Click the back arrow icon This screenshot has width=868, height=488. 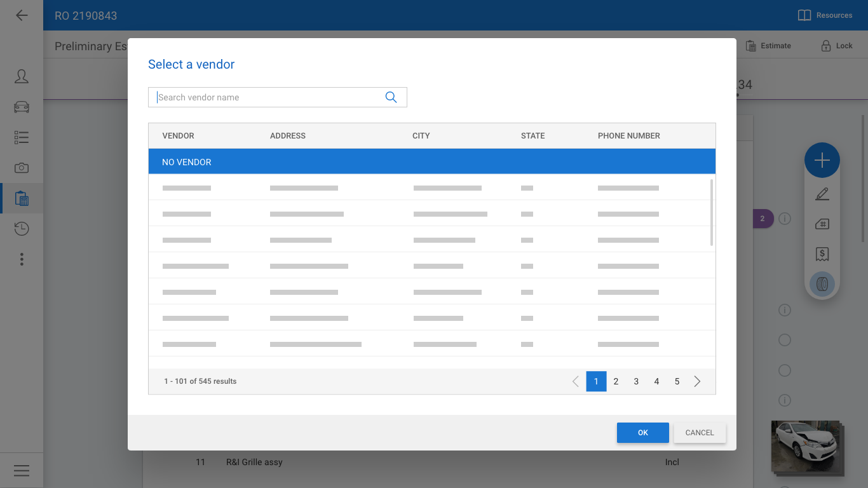point(22,15)
